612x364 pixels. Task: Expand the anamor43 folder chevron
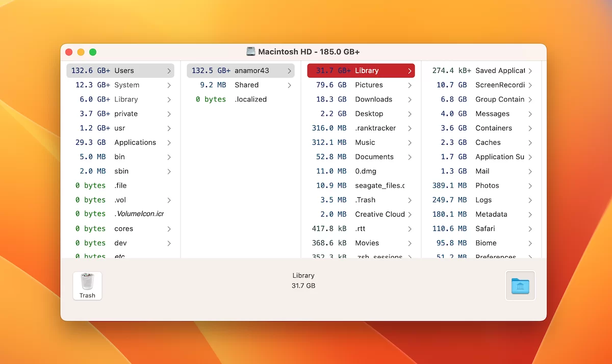tap(289, 71)
